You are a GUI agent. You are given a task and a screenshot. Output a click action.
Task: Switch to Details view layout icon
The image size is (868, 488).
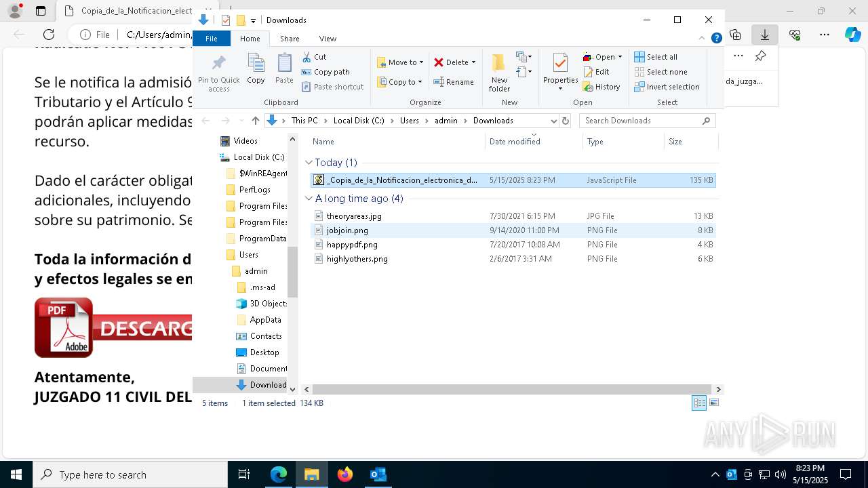click(x=699, y=403)
